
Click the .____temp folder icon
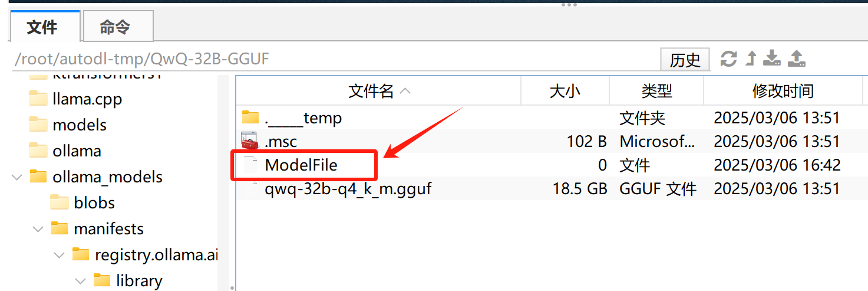250,117
